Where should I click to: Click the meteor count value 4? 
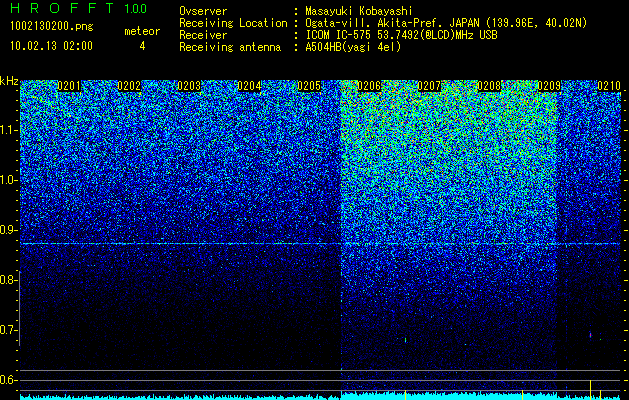tap(142, 46)
